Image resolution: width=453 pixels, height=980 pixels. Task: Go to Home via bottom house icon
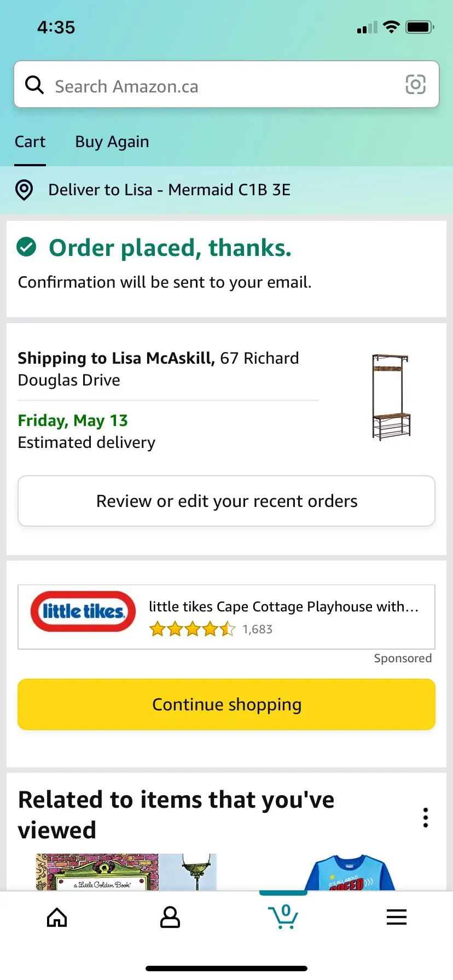pyautogui.click(x=57, y=918)
